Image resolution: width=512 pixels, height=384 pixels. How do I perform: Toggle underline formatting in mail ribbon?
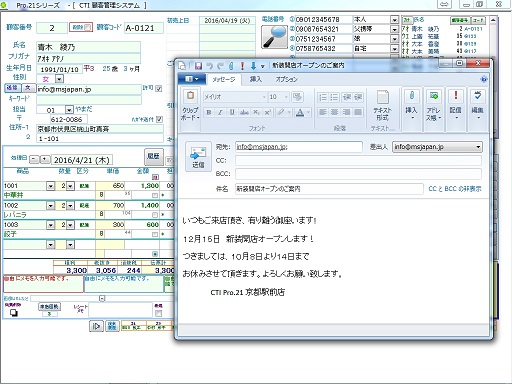click(232, 112)
